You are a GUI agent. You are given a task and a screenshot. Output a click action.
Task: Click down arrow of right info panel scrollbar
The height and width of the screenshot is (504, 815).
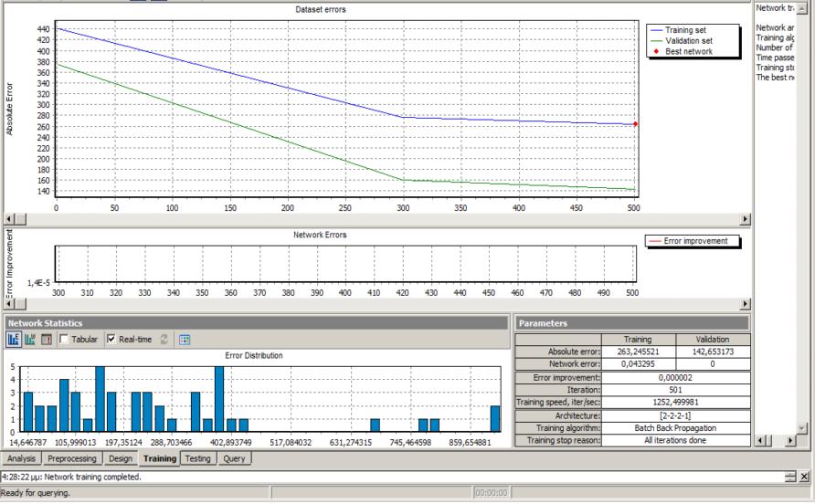801,428
